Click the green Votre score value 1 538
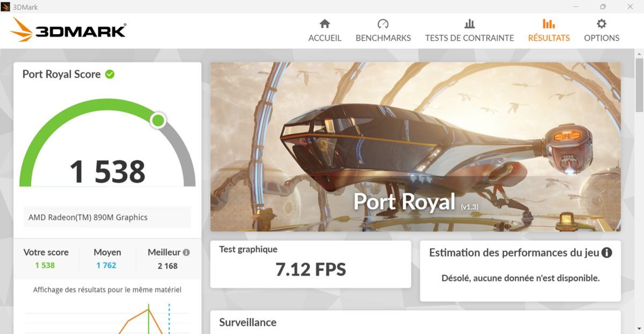The image size is (644, 334). tap(45, 265)
